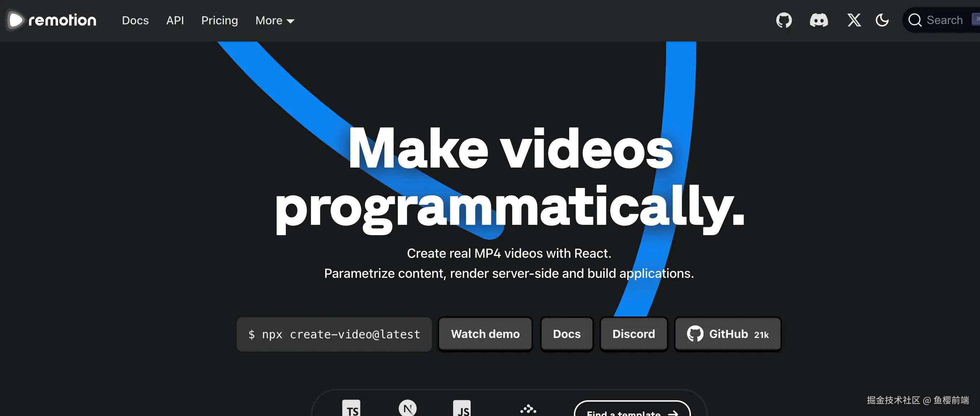980x416 pixels.
Task: Open the API nav item
Action: point(175,20)
